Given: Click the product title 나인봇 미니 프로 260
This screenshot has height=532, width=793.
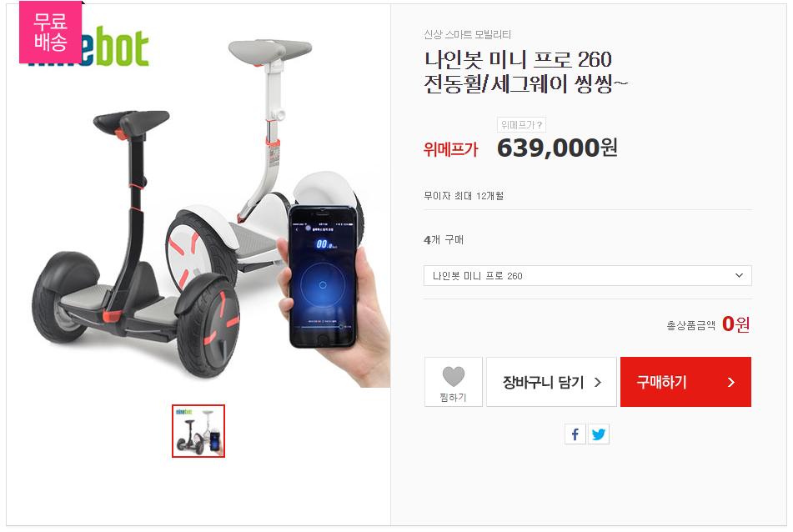Looking at the screenshot, I should tap(518, 60).
